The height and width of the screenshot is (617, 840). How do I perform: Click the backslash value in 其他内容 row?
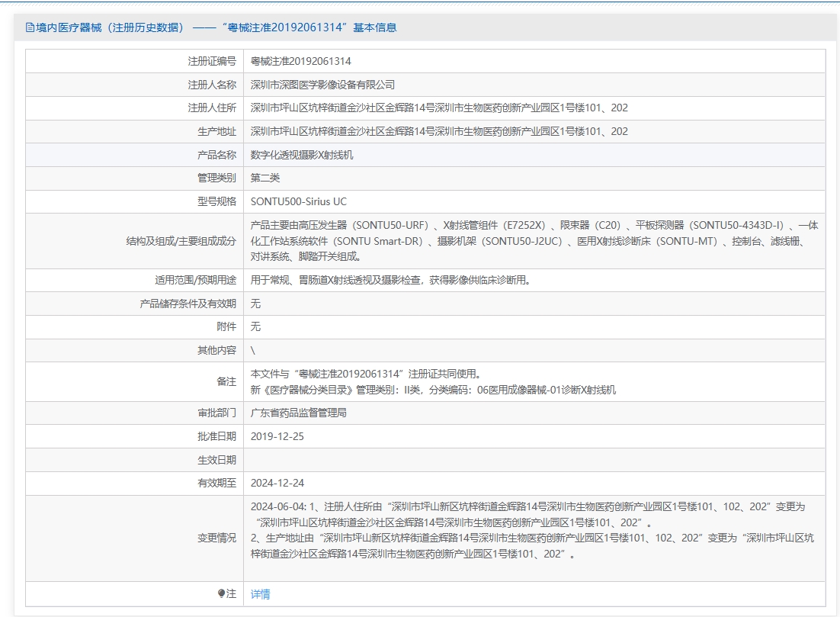coord(253,351)
